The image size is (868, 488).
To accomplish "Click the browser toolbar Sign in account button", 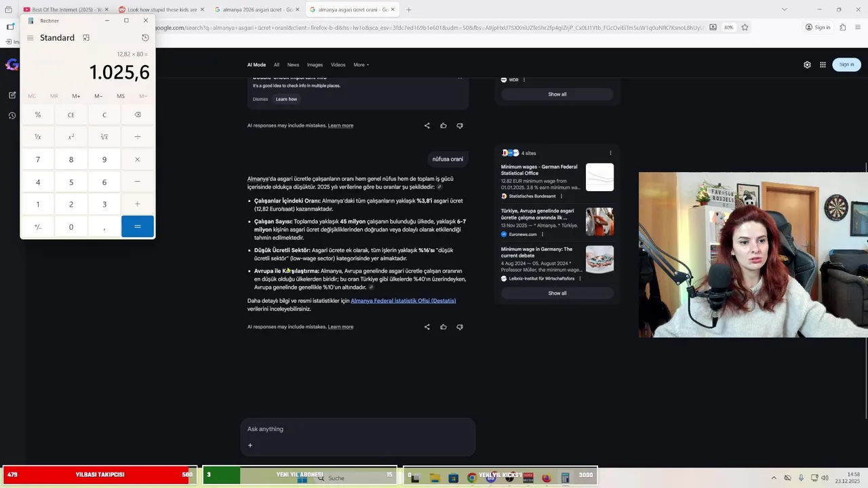I will coord(818,27).
